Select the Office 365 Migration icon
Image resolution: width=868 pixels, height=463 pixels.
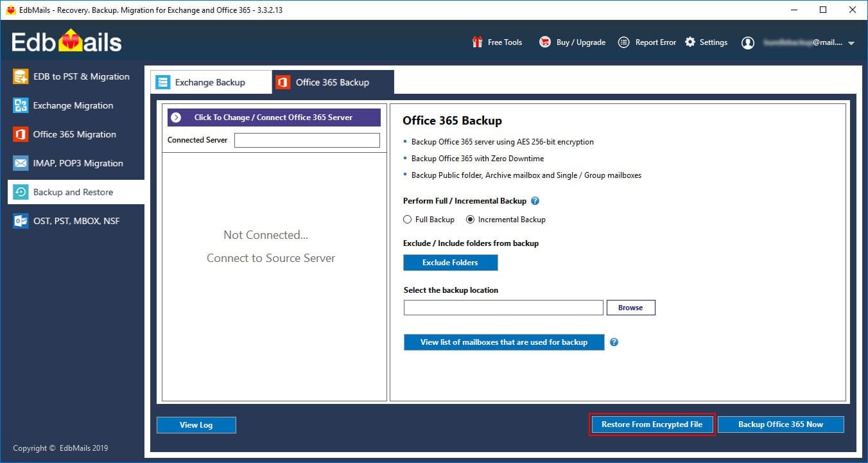tap(21, 134)
